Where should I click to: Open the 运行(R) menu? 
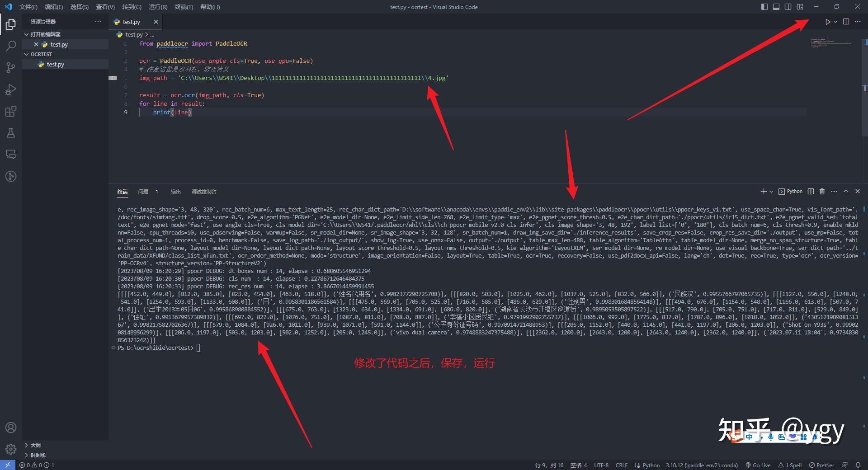(x=158, y=7)
